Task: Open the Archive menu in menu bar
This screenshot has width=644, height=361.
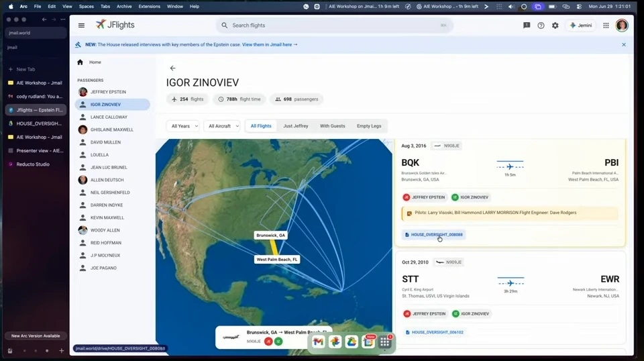Action: point(124,7)
